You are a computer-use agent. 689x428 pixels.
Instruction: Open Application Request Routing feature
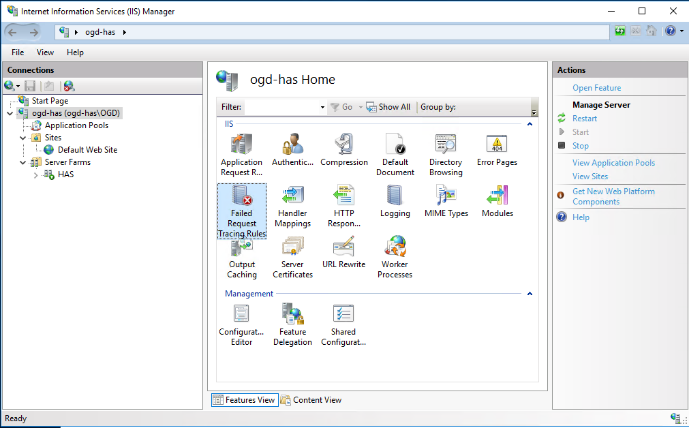click(241, 155)
